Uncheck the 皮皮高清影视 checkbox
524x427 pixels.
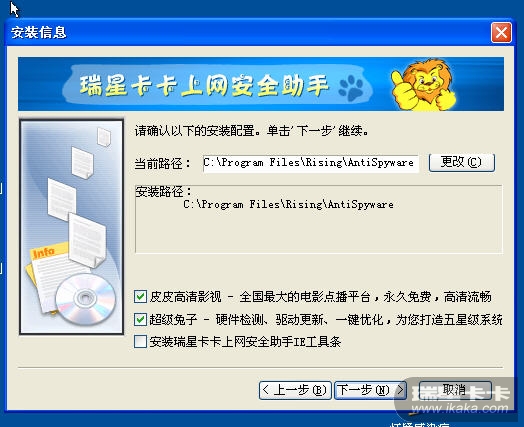(140, 296)
